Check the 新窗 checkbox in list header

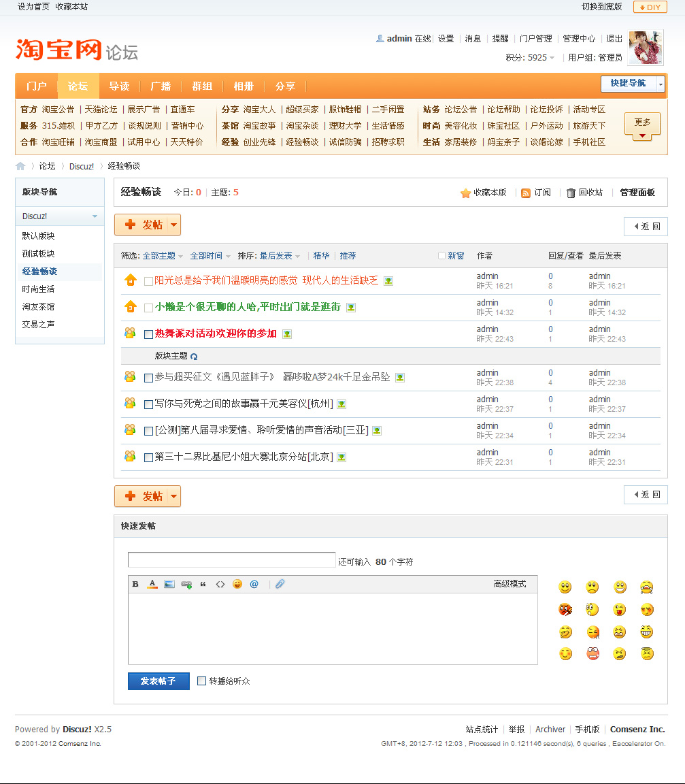pos(441,255)
